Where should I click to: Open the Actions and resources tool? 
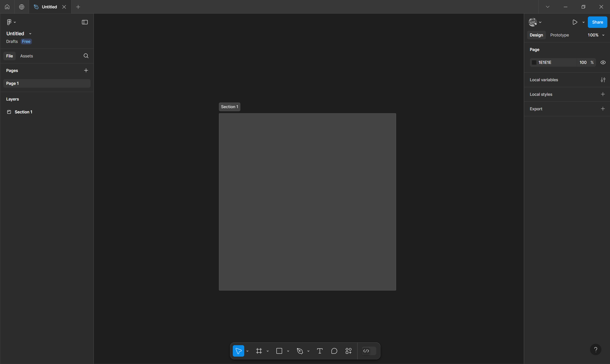349,351
